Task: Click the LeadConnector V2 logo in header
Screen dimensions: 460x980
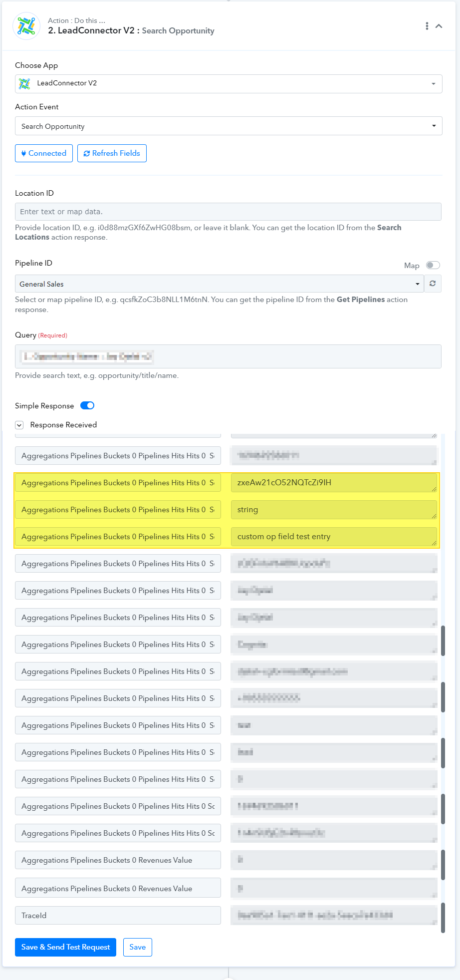Action: (26, 26)
